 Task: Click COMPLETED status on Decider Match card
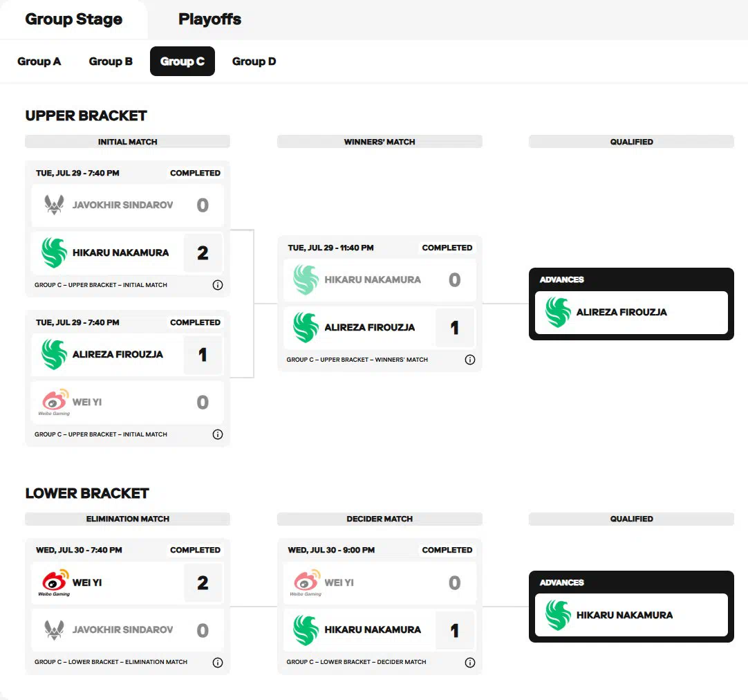447,550
